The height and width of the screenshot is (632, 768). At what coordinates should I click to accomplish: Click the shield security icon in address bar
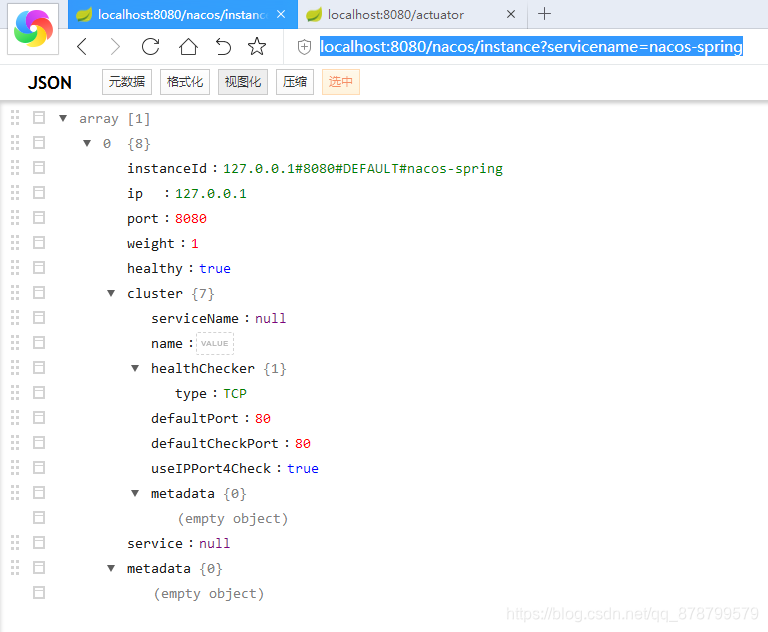click(304, 47)
